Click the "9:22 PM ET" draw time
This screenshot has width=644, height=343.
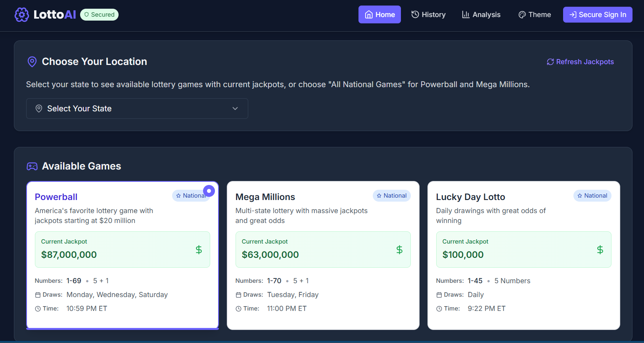click(487, 309)
